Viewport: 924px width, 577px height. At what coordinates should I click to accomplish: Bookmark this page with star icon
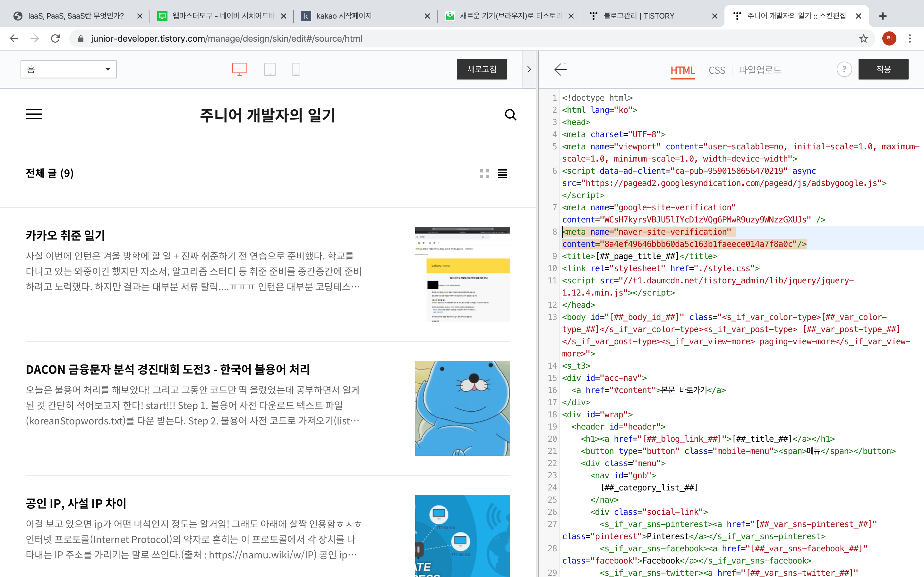coord(863,38)
